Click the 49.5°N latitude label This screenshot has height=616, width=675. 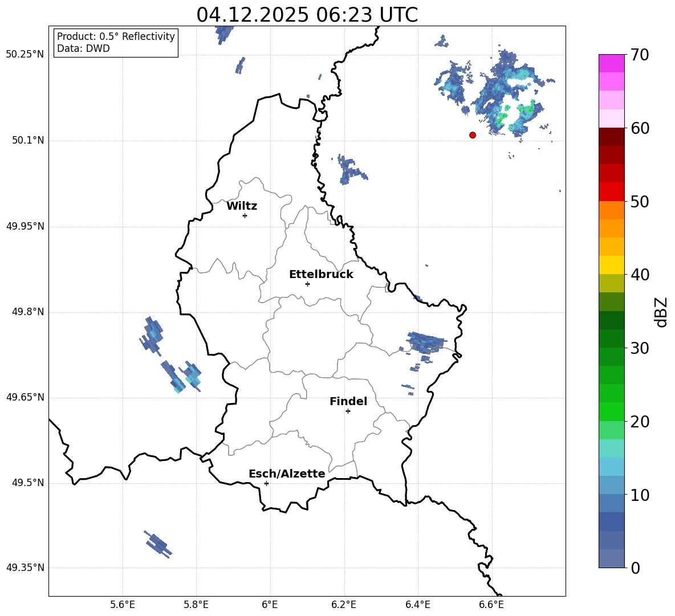click(x=29, y=483)
